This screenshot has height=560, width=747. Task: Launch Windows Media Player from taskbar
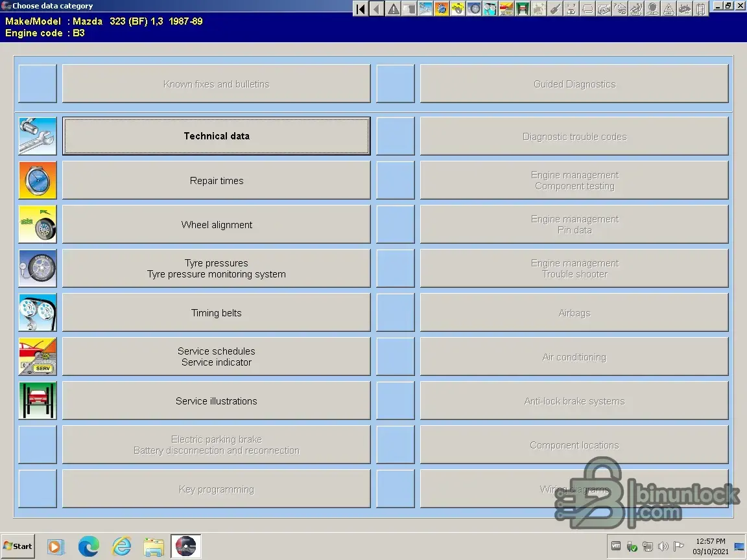55,546
